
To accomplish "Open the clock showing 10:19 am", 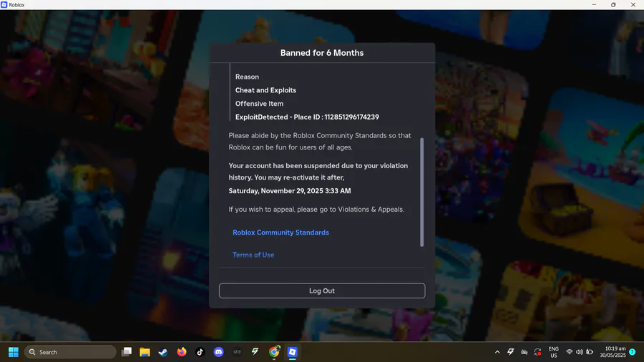I will click(x=613, y=352).
